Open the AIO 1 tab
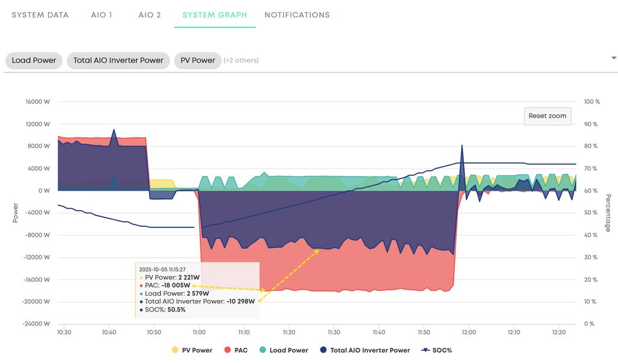 click(x=102, y=14)
